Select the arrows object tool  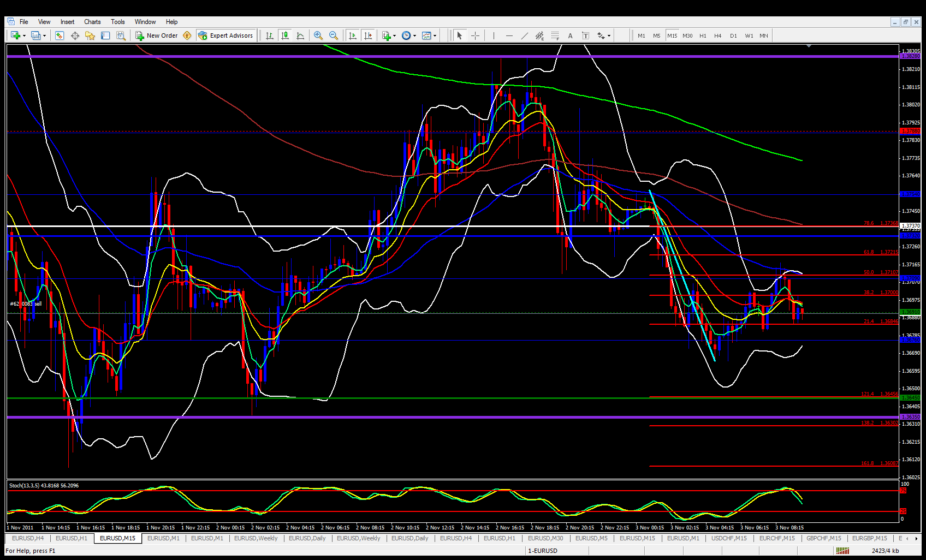[x=601, y=35]
